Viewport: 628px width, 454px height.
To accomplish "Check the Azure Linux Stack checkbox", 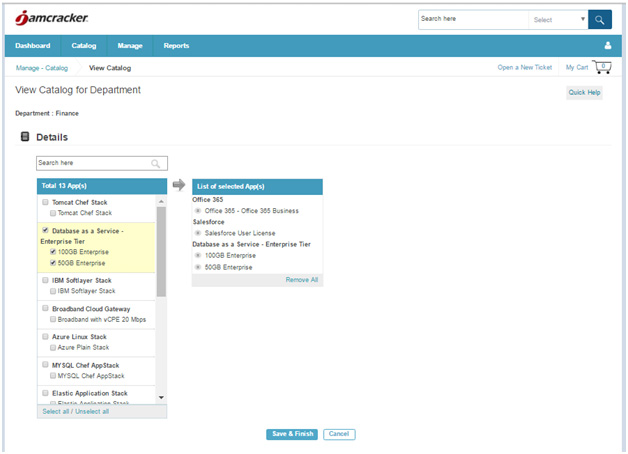I will click(x=45, y=337).
